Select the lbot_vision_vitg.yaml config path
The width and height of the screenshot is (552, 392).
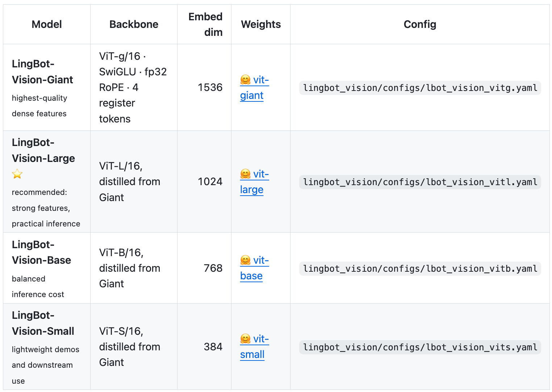click(420, 88)
